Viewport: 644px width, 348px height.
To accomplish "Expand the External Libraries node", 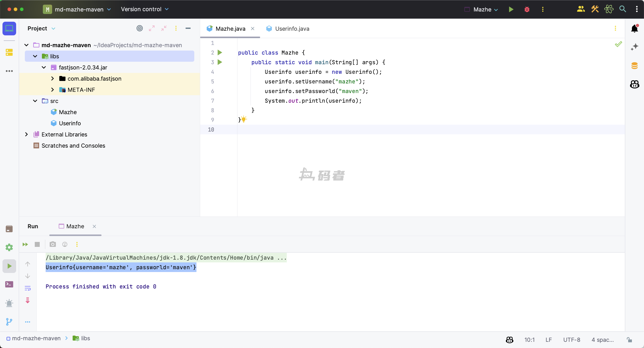I will point(26,134).
